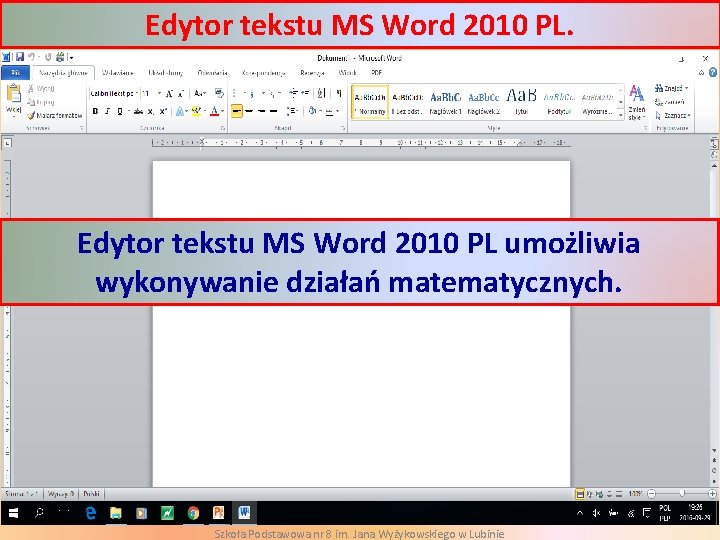Click the zoom slider handle
Image resolution: width=720 pixels, height=540 pixels.
[682, 494]
